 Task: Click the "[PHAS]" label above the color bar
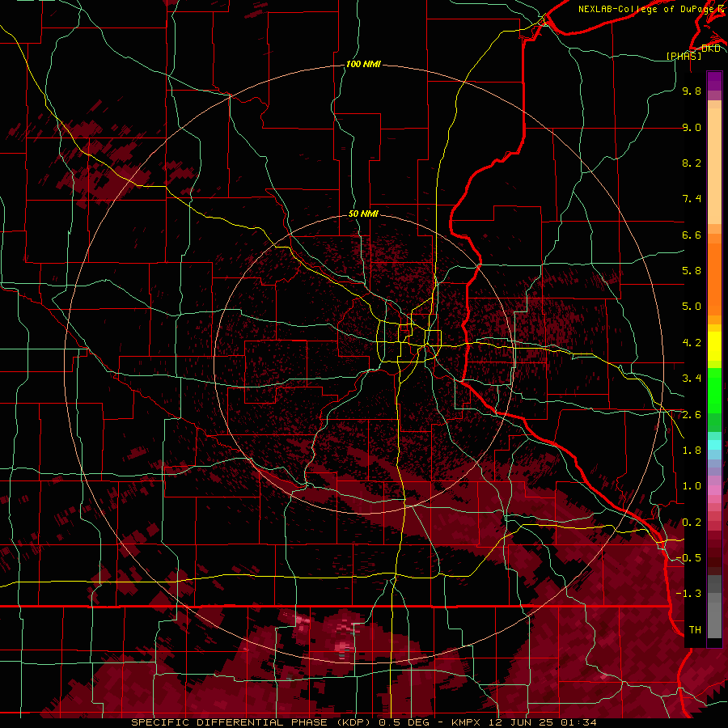[x=684, y=56]
